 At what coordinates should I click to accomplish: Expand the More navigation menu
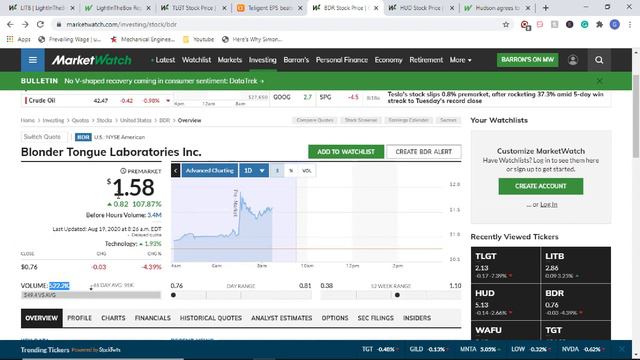click(x=460, y=60)
